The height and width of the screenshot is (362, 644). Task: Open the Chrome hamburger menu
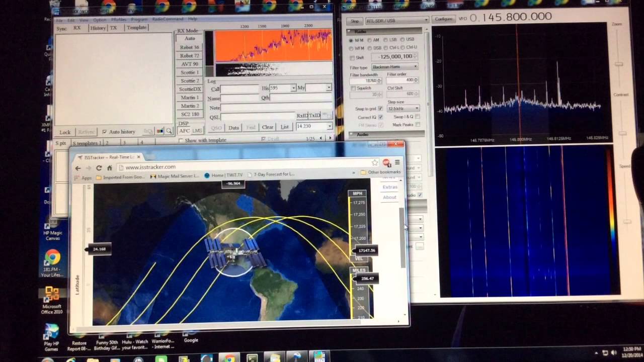click(397, 162)
